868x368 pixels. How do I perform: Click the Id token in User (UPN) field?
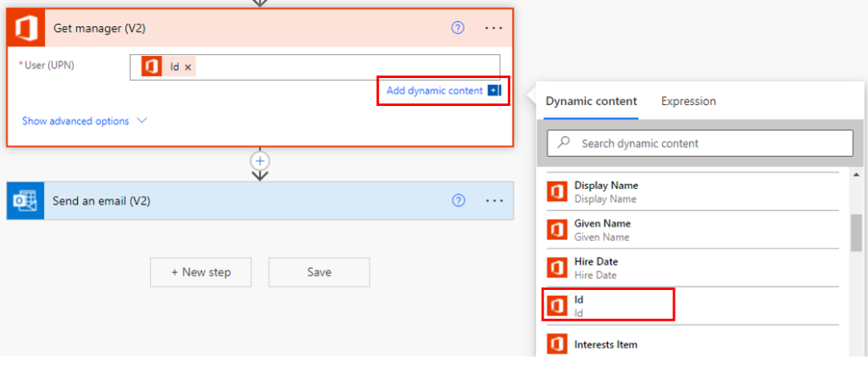pyautogui.click(x=169, y=67)
